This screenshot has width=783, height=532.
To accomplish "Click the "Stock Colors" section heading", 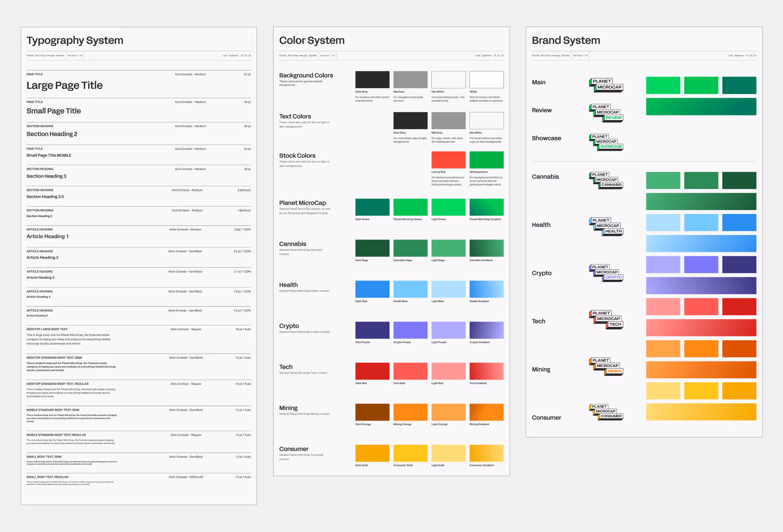I will pyautogui.click(x=297, y=156).
